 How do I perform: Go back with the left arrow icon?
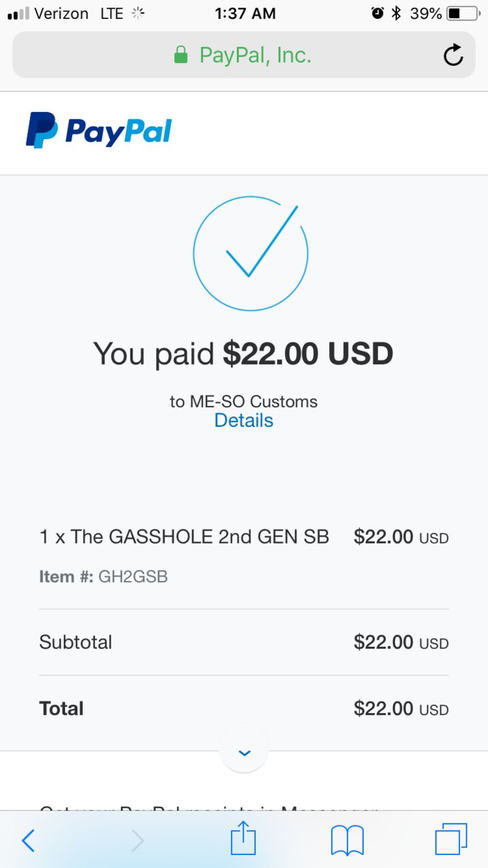click(x=28, y=841)
